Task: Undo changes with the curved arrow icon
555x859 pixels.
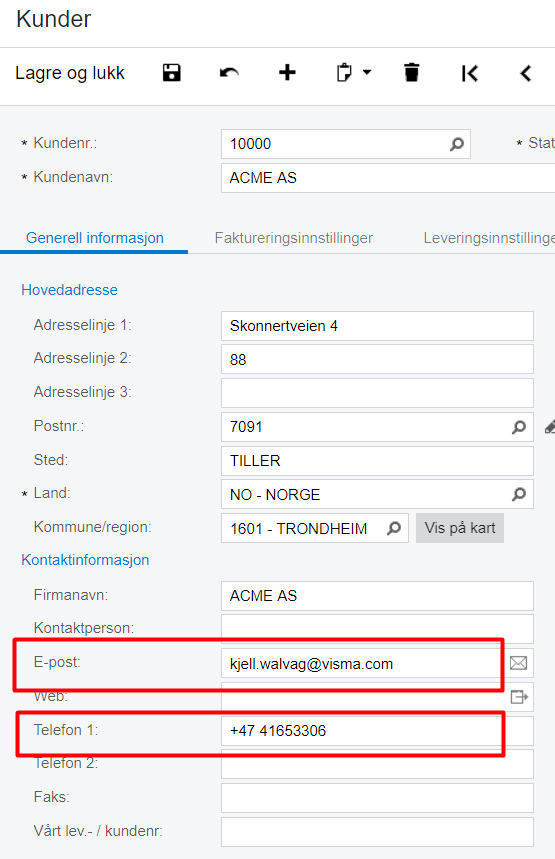Action: pos(229,73)
